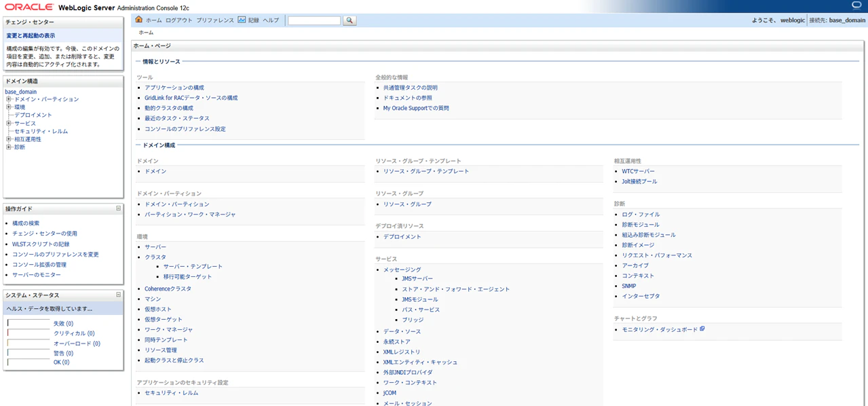Open 起動クラスと停止クラス link
868x406 pixels.
174,361
